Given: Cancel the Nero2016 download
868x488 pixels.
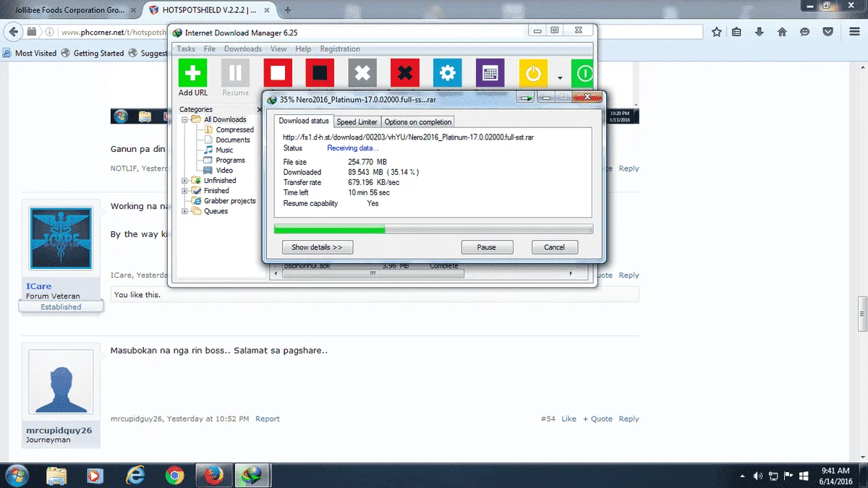Looking at the screenshot, I should click(x=554, y=247).
